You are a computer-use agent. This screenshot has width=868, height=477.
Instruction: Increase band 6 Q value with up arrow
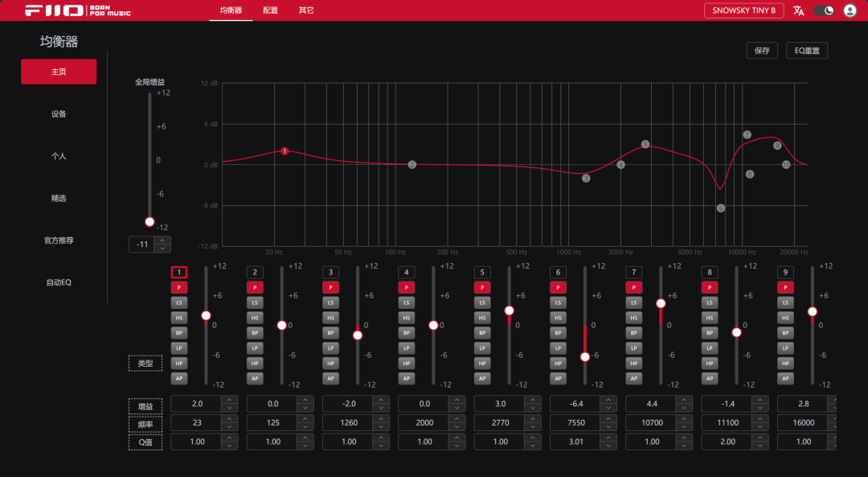pyautogui.click(x=608, y=438)
